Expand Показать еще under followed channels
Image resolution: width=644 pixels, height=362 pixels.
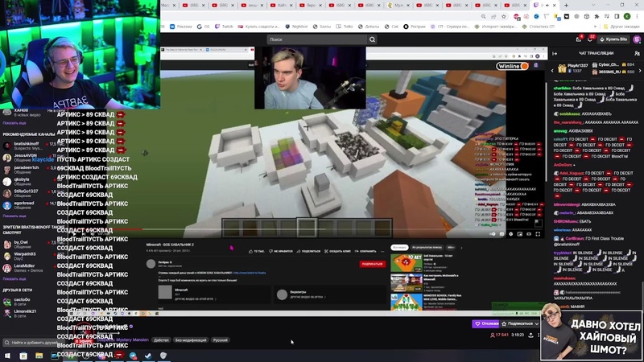click(x=14, y=123)
